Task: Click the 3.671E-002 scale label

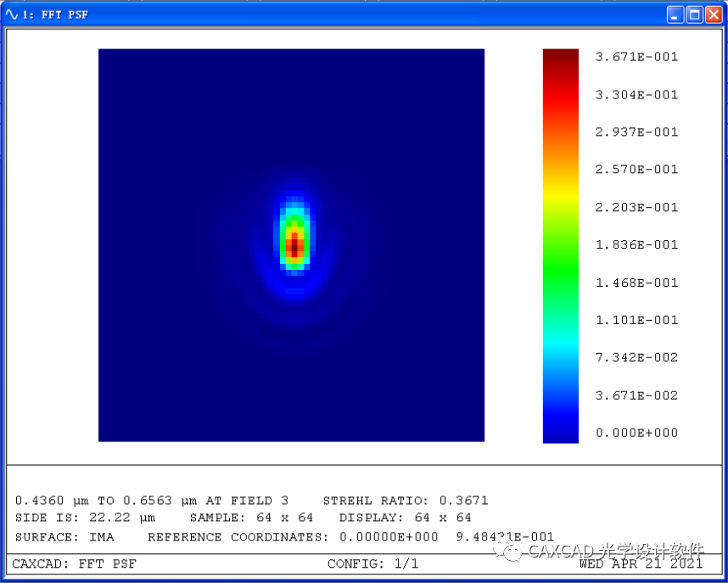Action: [x=636, y=395]
